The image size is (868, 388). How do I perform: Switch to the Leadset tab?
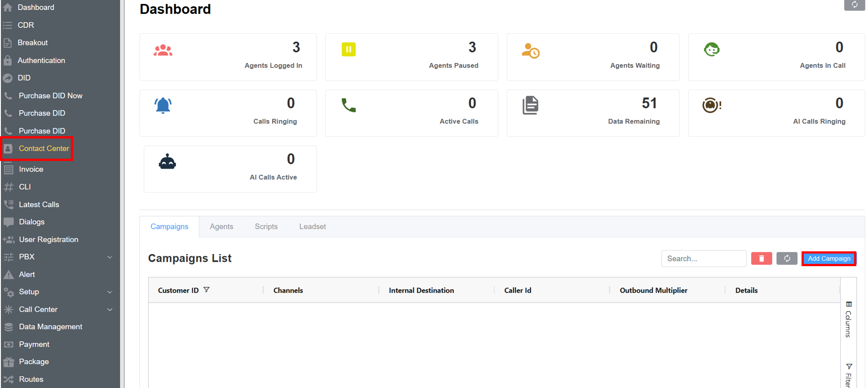tap(313, 227)
